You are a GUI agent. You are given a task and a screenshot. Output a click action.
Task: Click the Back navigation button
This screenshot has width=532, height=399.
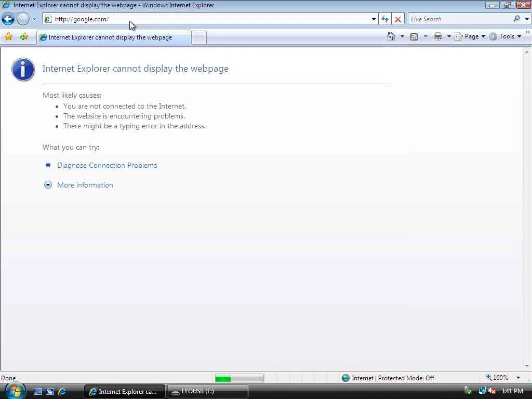click(x=8, y=19)
